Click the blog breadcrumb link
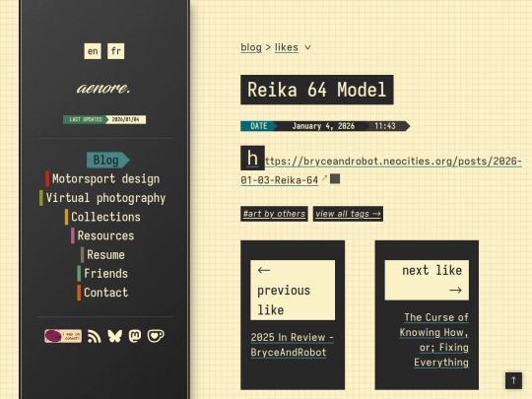532x399 pixels. [x=251, y=47]
